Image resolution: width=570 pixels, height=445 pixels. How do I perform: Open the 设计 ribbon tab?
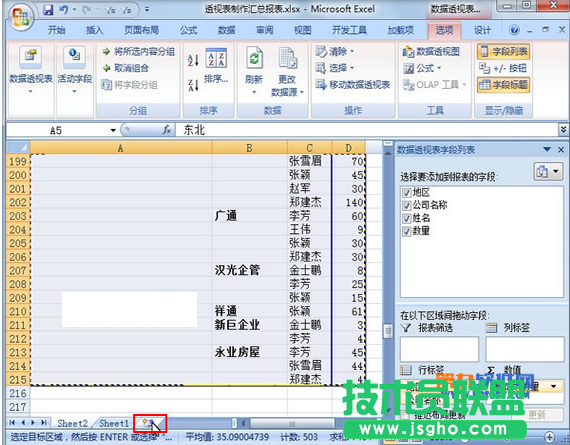pos(482,30)
